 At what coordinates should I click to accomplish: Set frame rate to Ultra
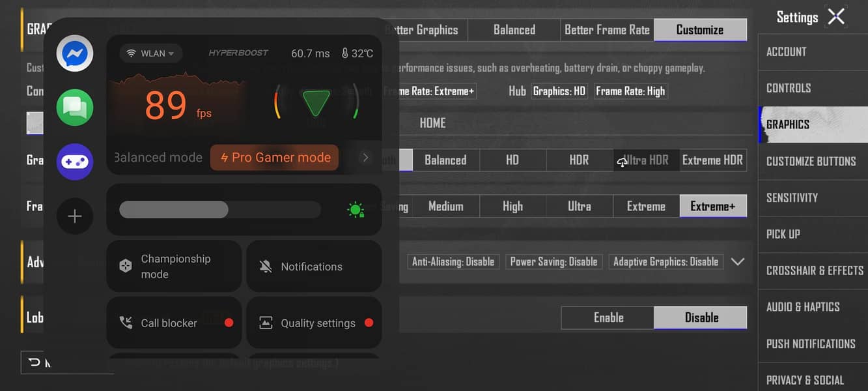pos(579,207)
